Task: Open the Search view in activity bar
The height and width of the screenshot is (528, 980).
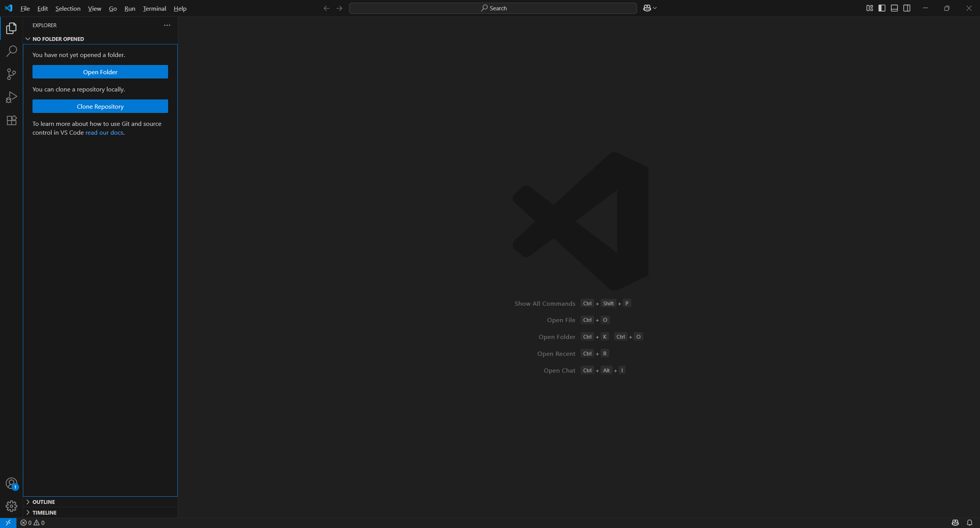Action: pyautogui.click(x=11, y=51)
